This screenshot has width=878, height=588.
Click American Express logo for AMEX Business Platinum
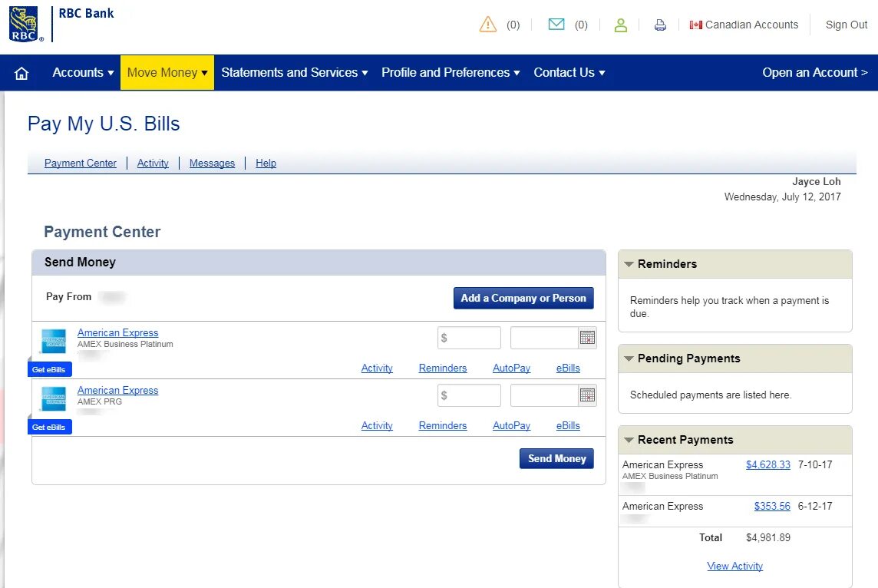(x=54, y=341)
